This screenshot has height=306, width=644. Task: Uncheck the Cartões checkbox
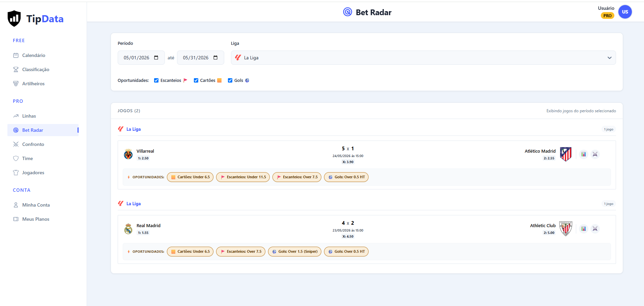(196, 80)
